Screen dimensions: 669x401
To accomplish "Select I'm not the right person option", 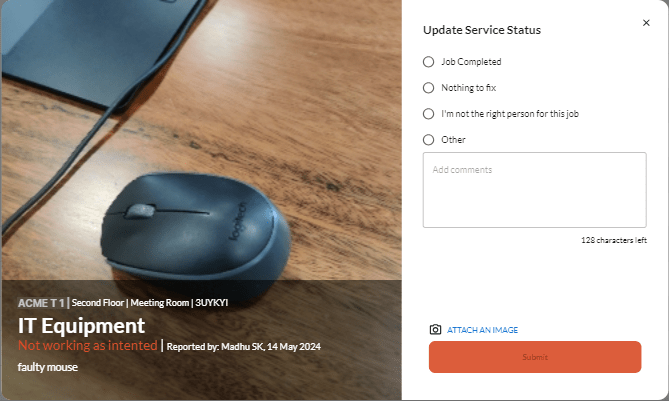I will (428, 114).
